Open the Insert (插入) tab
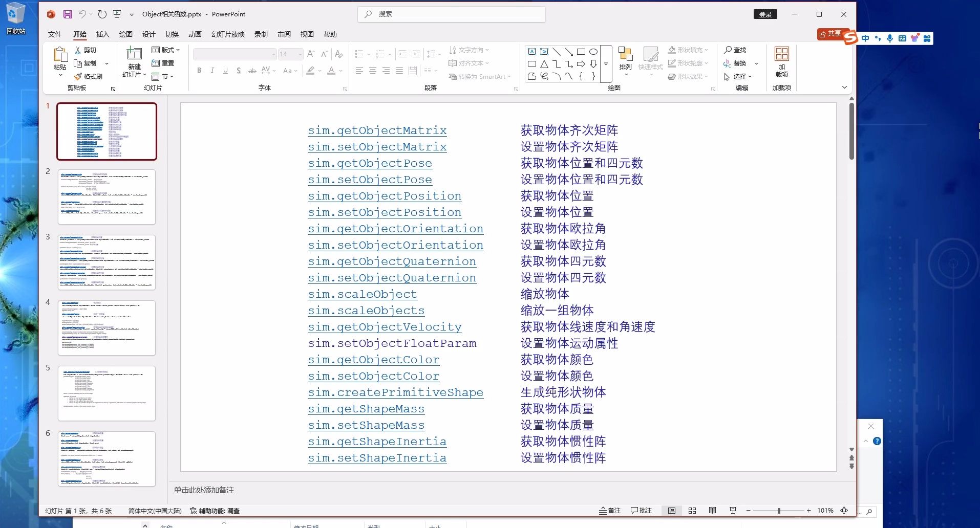The width and height of the screenshot is (980, 528). tap(102, 34)
